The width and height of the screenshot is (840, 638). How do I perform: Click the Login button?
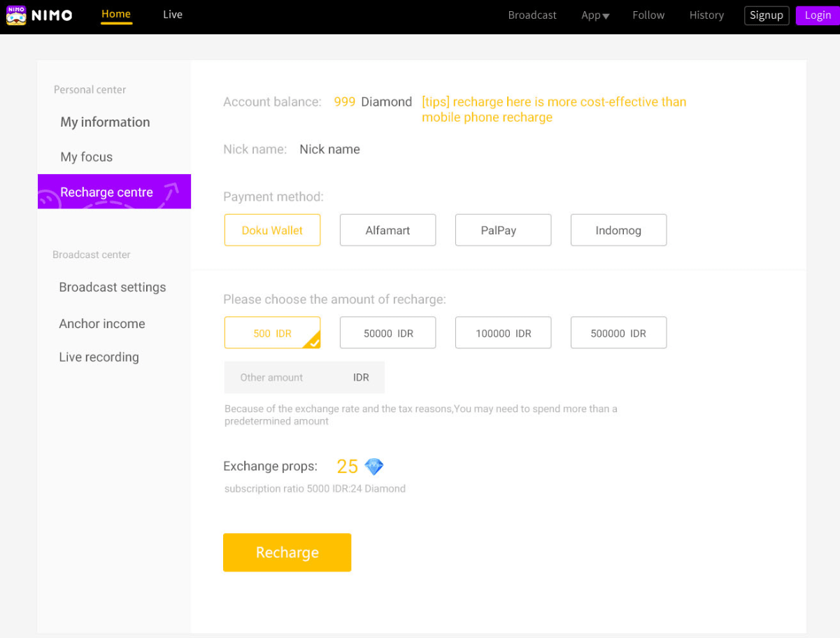[x=817, y=15]
